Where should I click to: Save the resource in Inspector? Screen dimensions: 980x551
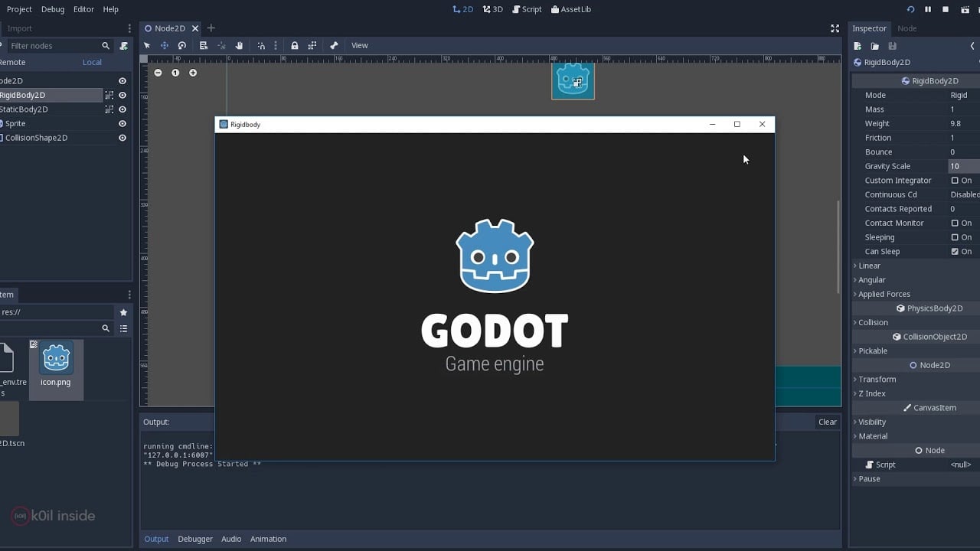click(892, 47)
